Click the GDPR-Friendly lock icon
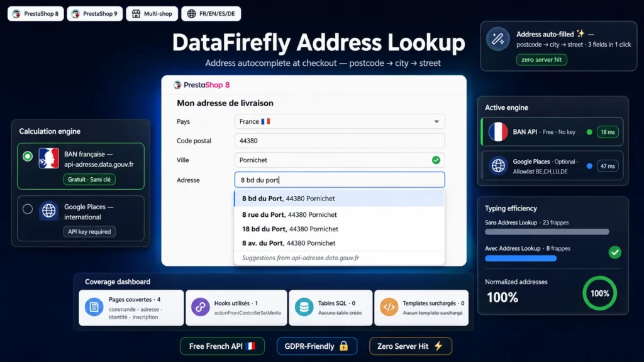The width and height of the screenshot is (644, 362). pos(344,346)
